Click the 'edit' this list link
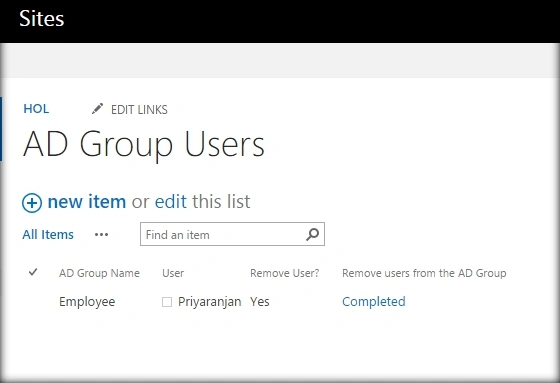The width and height of the screenshot is (560, 383). pos(170,202)
